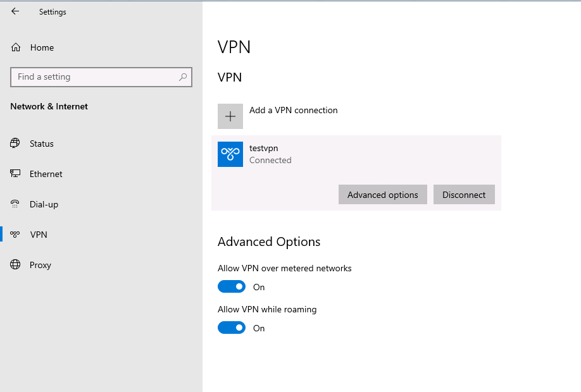Toggle Allow VPN while roaming
This screenshot has height=392, width=581.
(232, 328)
